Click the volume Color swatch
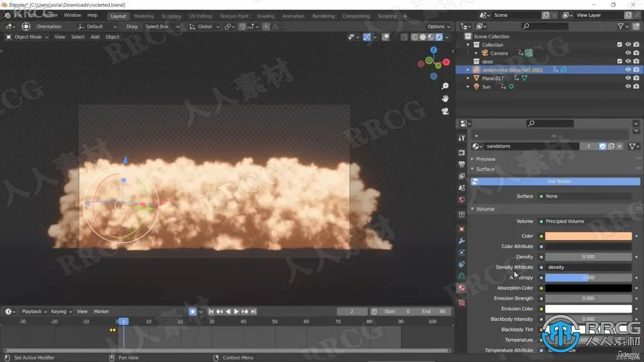 pos(588,236)
